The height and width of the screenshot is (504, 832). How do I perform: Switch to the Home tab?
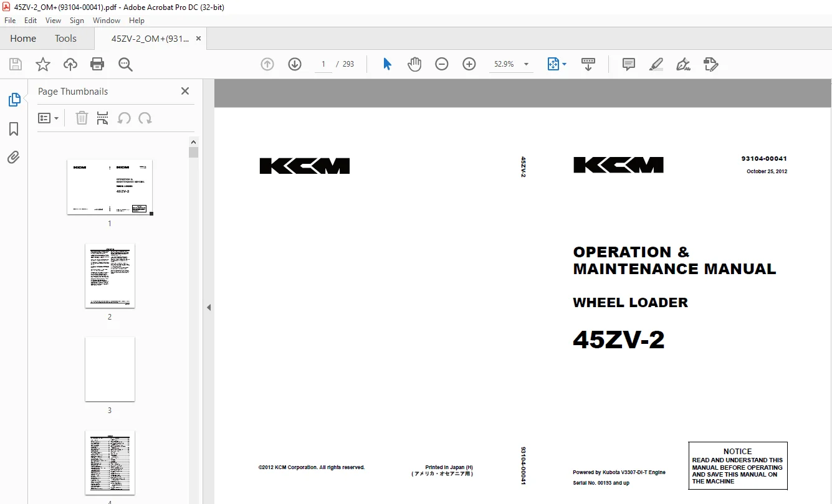tap(23, 39)
